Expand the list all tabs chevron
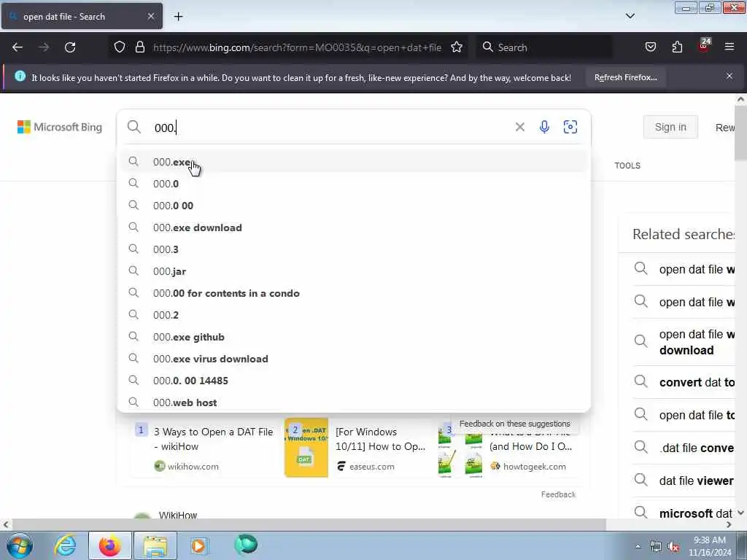The width and height of the screenshot is (747, 560). tap(630, 16)
